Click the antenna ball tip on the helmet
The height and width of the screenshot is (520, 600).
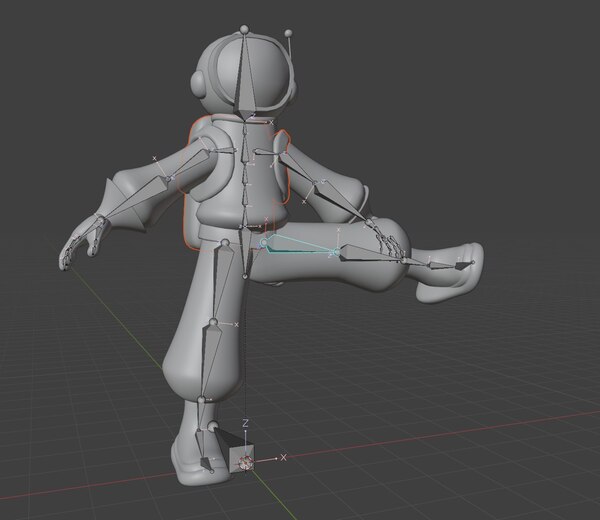(289, 33)
